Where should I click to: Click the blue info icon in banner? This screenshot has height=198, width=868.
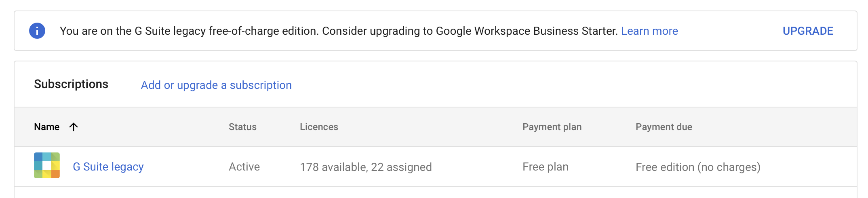(37, 31)
